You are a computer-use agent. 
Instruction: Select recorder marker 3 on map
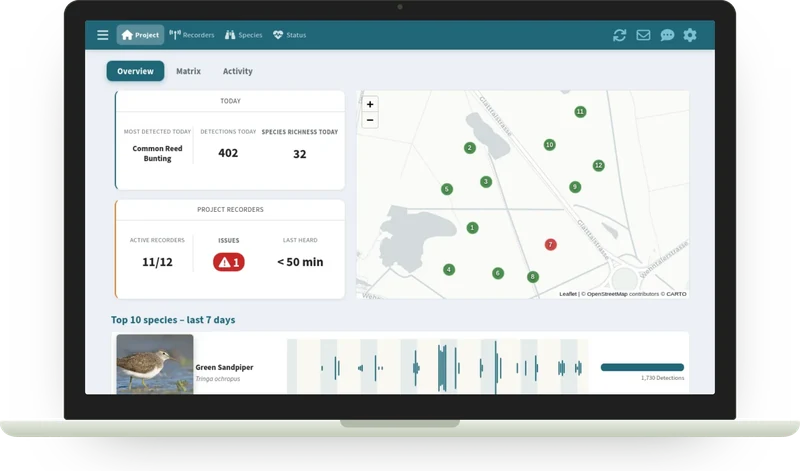486,182
